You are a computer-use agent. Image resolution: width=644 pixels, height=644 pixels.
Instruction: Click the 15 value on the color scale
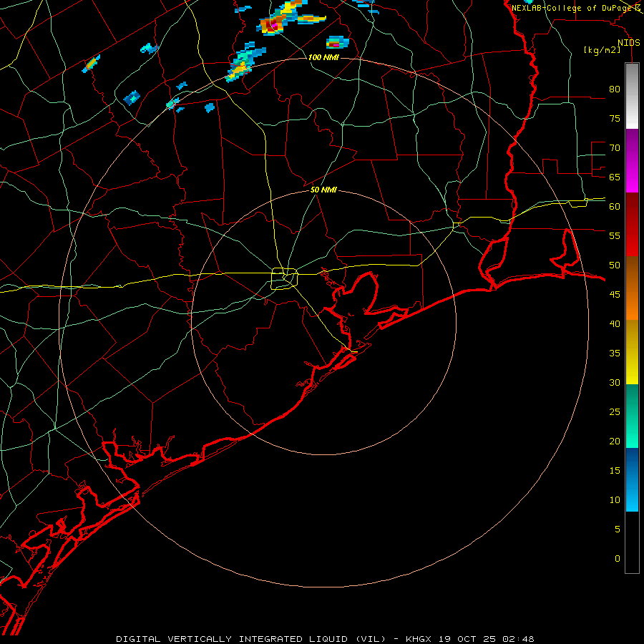point(615,470)
